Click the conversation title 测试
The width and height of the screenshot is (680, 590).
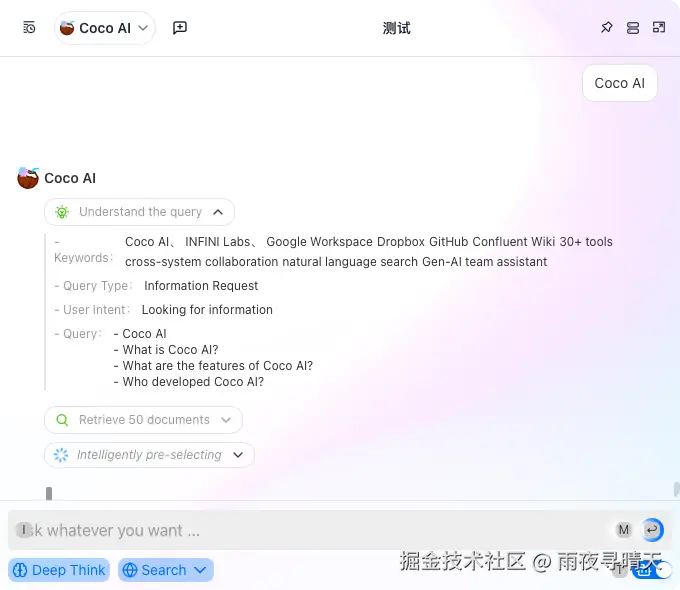coord(396,28)
